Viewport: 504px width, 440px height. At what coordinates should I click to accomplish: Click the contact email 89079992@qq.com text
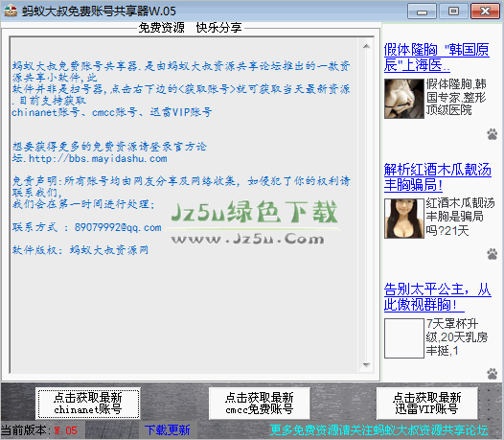[118, 227]
